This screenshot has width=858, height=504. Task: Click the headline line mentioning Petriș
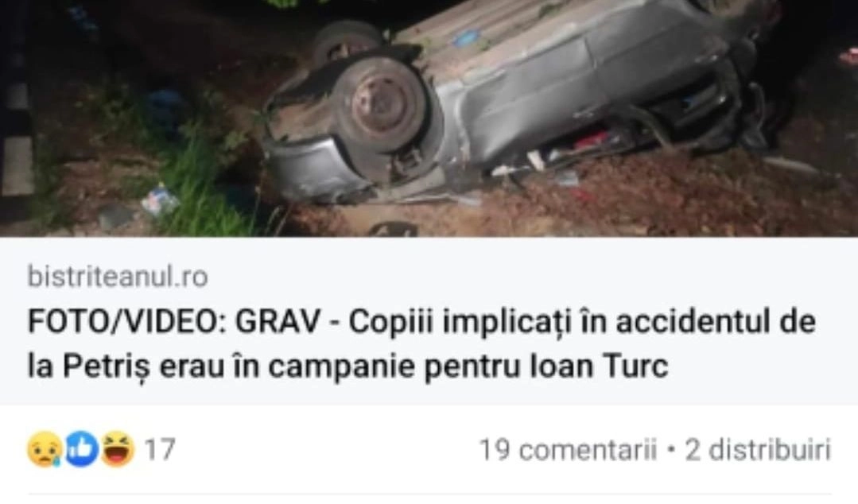pyautogui.click(x=348, y=366)
